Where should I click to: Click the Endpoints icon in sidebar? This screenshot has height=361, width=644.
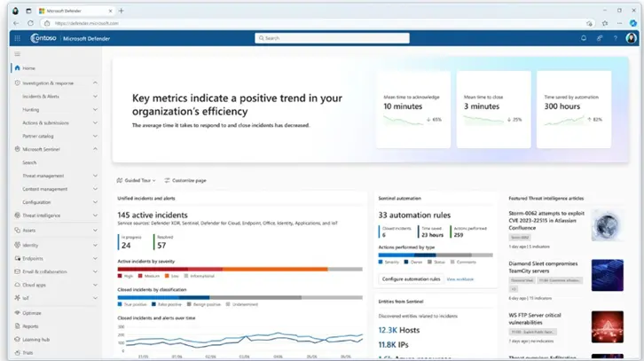tap(17, 258)
